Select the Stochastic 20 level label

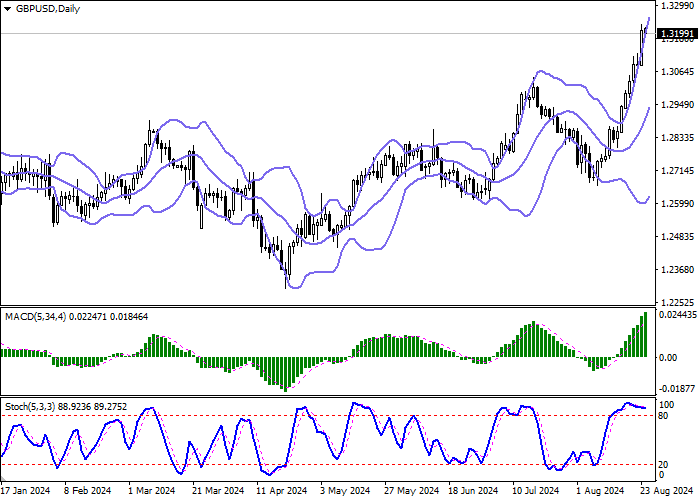pos(663,465)
